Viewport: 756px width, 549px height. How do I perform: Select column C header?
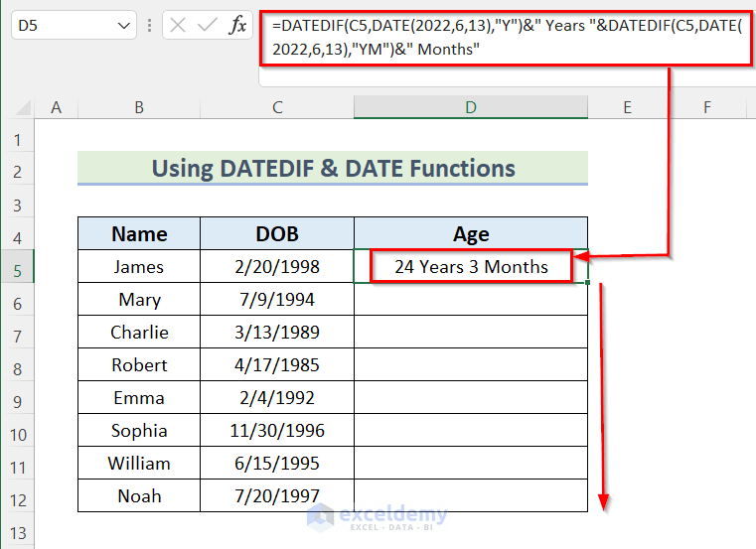click(x=277, y=107)
